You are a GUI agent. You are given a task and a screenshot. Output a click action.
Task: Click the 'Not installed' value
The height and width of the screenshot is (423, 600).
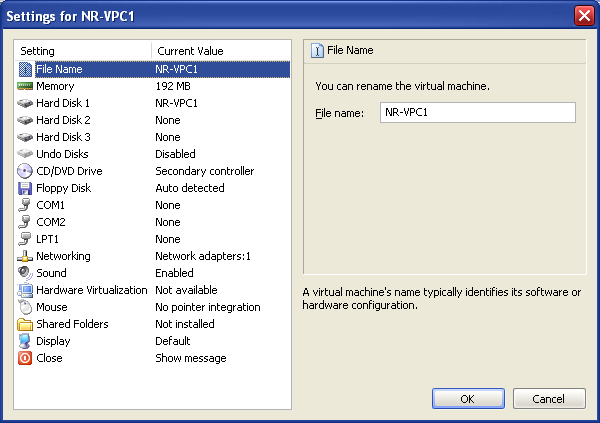click(185, 324)
